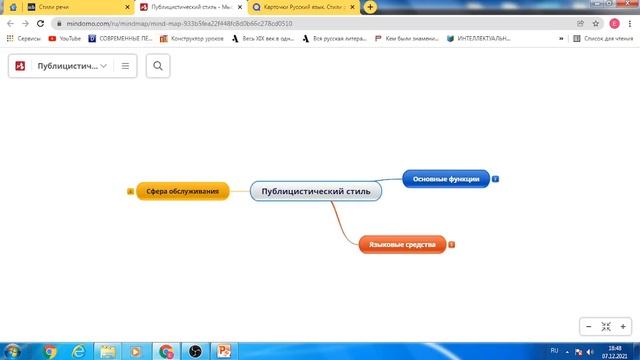
Task: Select the central topic "Публицистический стиль"
Action: click(x=316, y=191)
